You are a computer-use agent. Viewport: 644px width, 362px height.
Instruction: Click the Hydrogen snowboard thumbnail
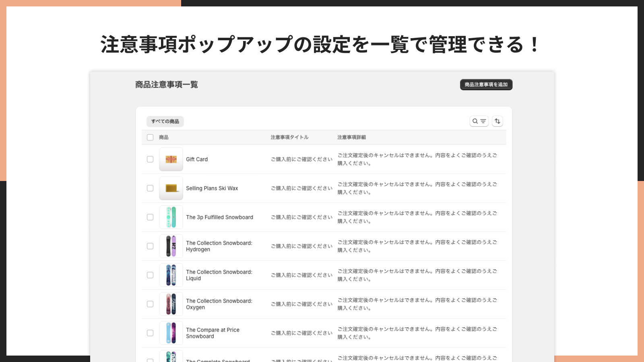click(x=171, y=246)
